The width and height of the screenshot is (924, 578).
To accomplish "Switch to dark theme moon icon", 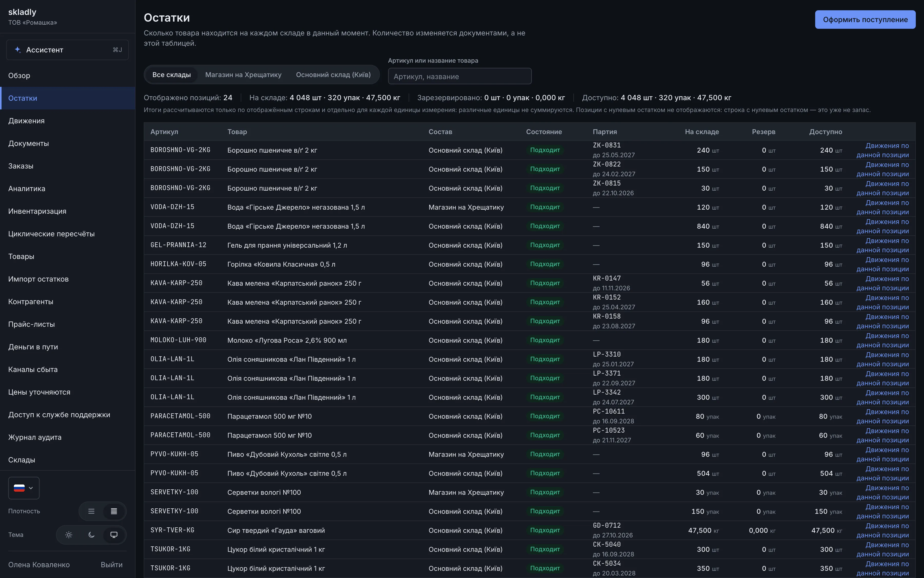I will point(91,535).
